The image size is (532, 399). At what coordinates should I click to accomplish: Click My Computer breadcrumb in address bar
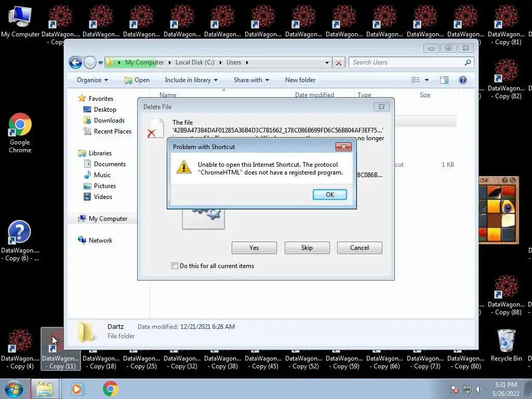click(x=144, y=62)
